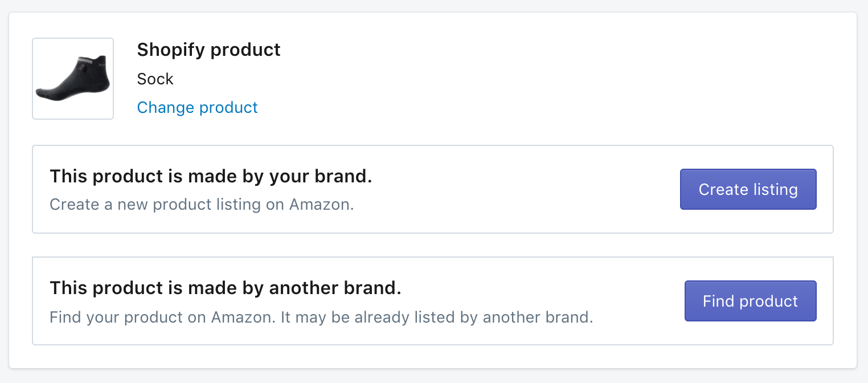Viewport: 868px width, 383px height.
Task: Click the black sock product thumbnail
Action: [x=73, y=79]
